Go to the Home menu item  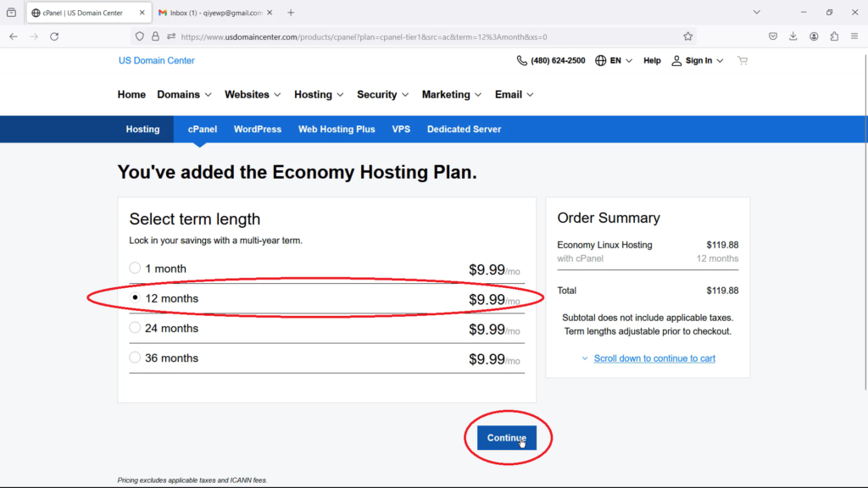pyautogui.click(x=131, y=95)
